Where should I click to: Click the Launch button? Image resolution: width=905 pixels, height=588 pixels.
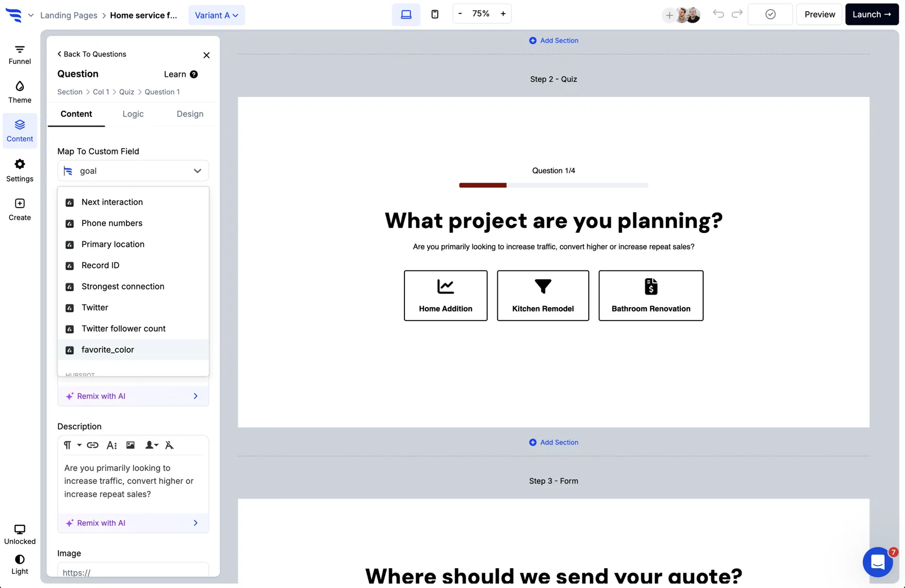[872, 15]
